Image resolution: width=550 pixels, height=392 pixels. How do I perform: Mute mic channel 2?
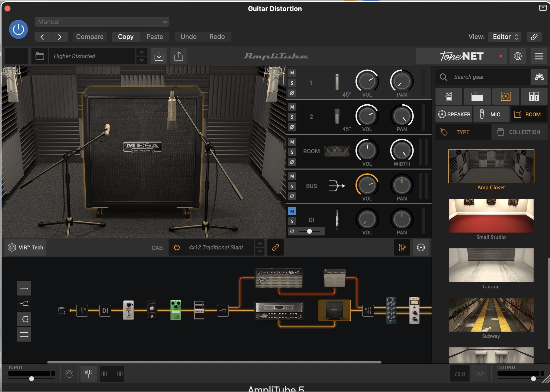click(x=292, y=107)
